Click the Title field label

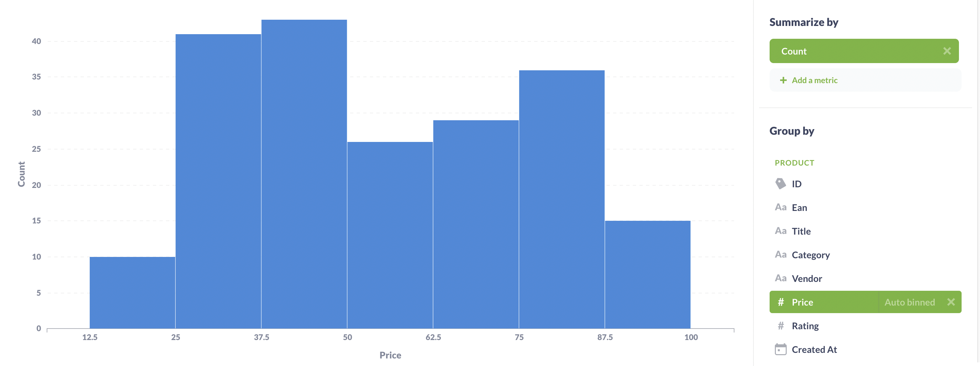(801, 230)
